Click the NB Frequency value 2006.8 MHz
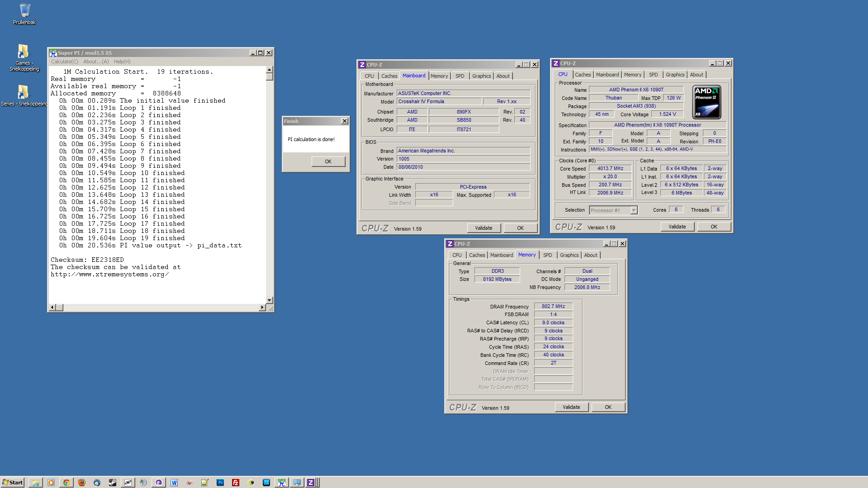 (587, 287)
